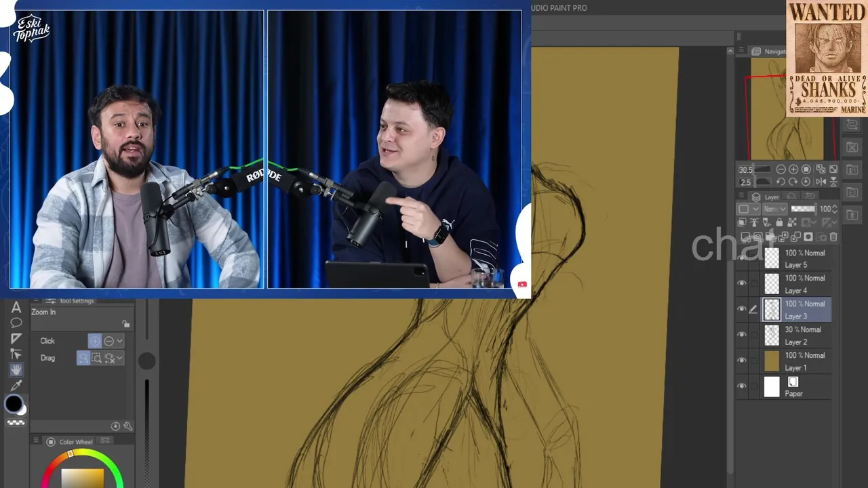Viewport: 868px width, 488px height.
Task: Switch to Tool Settings tab
Action: [71, 301]
